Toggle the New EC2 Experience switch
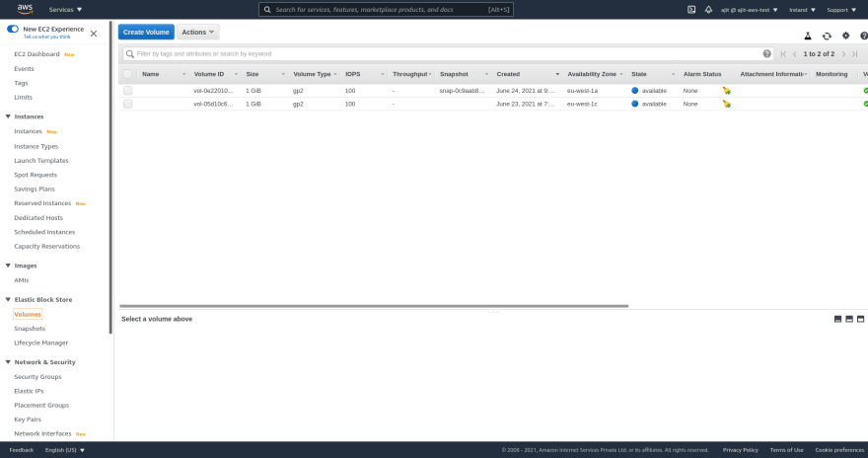Image resolution: width=868 pixels, height=458 pixels. tap(13, 29)
